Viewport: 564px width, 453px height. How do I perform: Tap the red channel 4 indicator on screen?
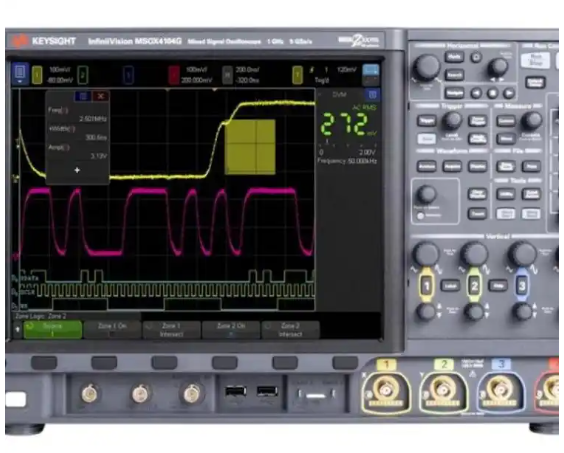point(174,75)
